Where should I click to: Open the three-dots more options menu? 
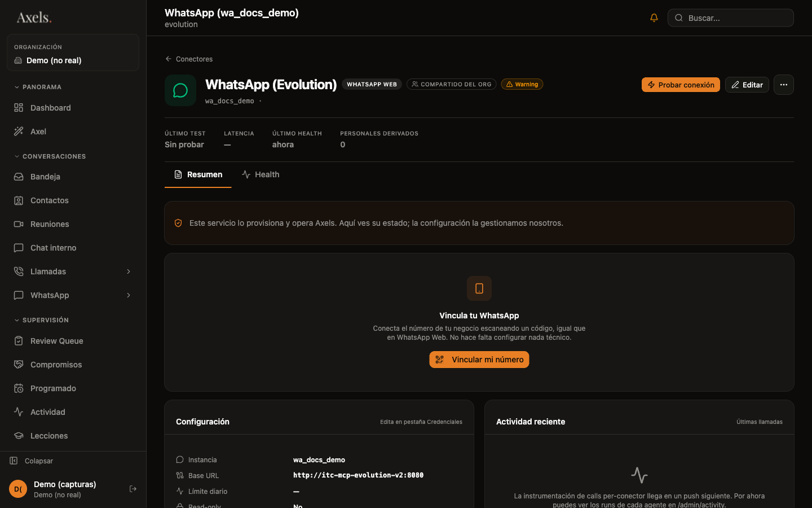click(784, 85)
